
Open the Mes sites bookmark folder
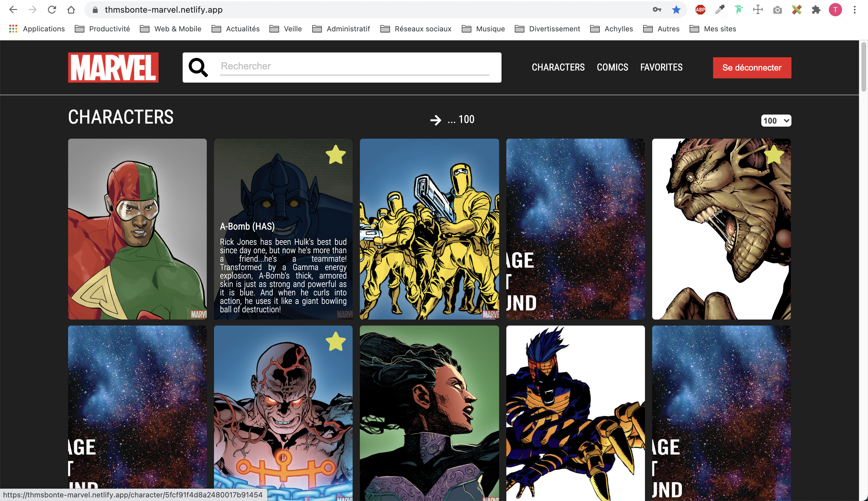(x=713, y=29)
